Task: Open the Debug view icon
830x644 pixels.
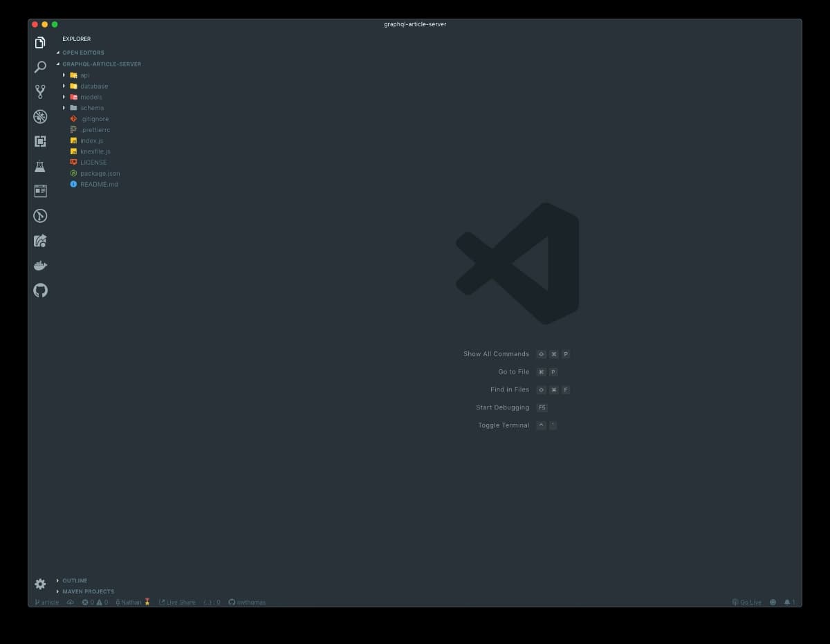Action: click(x=40, y=116)
